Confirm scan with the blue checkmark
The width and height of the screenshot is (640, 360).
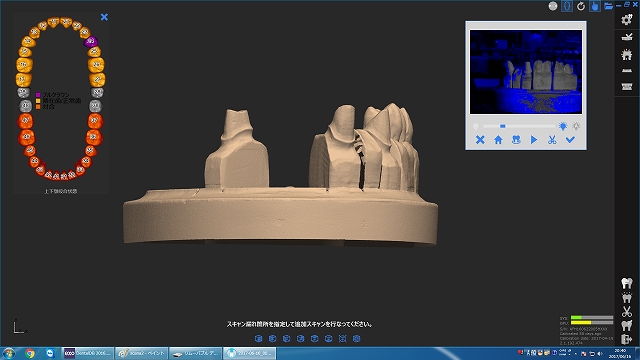[570, 140]
